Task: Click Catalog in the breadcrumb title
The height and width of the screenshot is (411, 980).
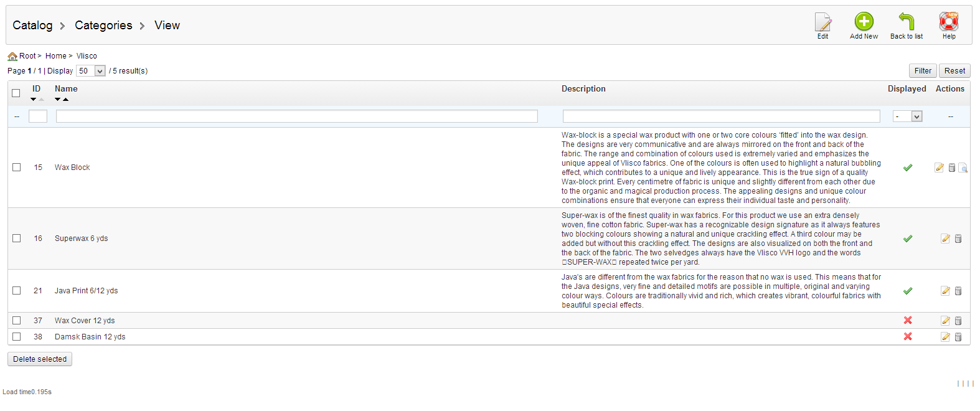Action: pyautogui.click(x=32, y=26)
